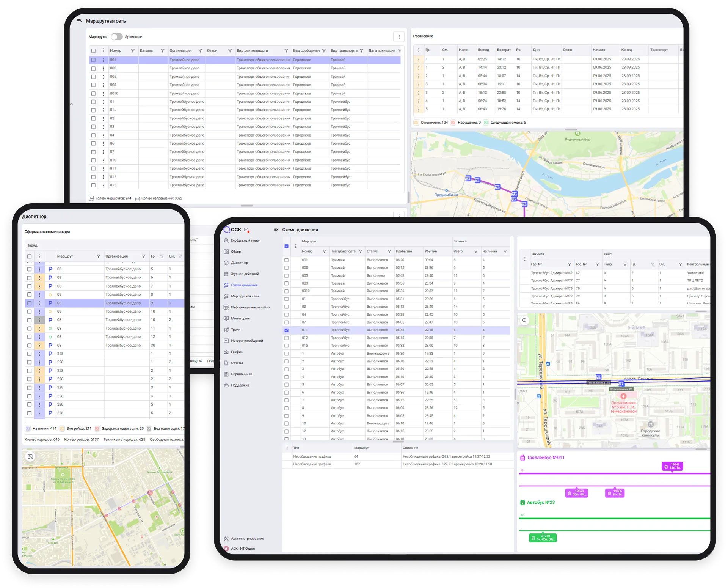
Task: Toggle the На линии: 414 filter checkbox
Action: [28, 429]
